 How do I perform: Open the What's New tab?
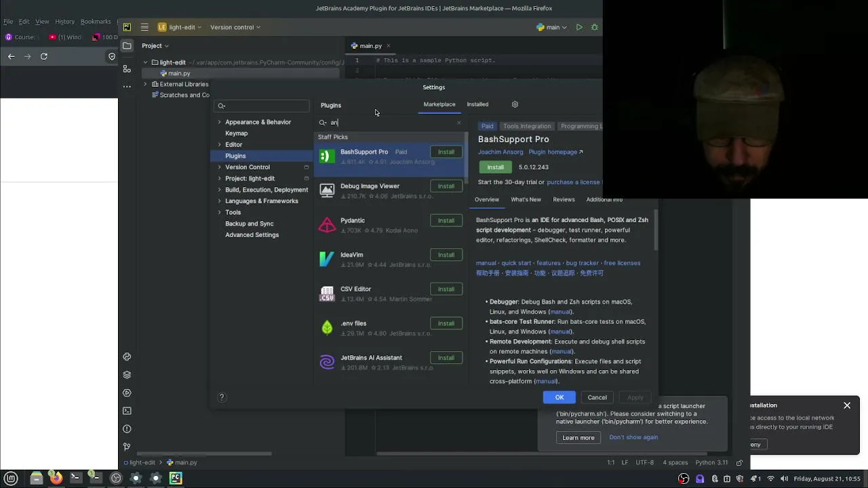pyautogui.click(x=526, y=199)
